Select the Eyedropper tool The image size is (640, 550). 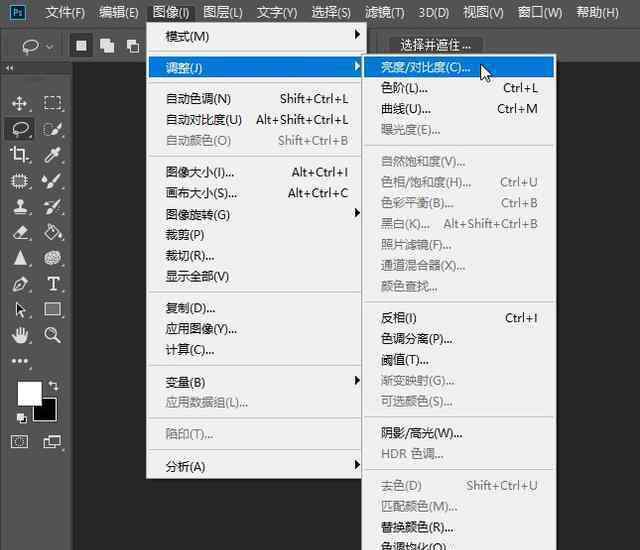click(53, 155)
